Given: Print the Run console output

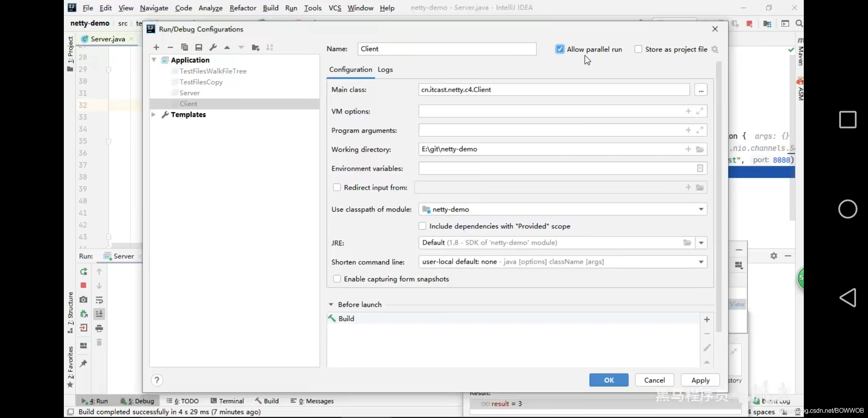Looking at the screenshot, I should 99,329.
